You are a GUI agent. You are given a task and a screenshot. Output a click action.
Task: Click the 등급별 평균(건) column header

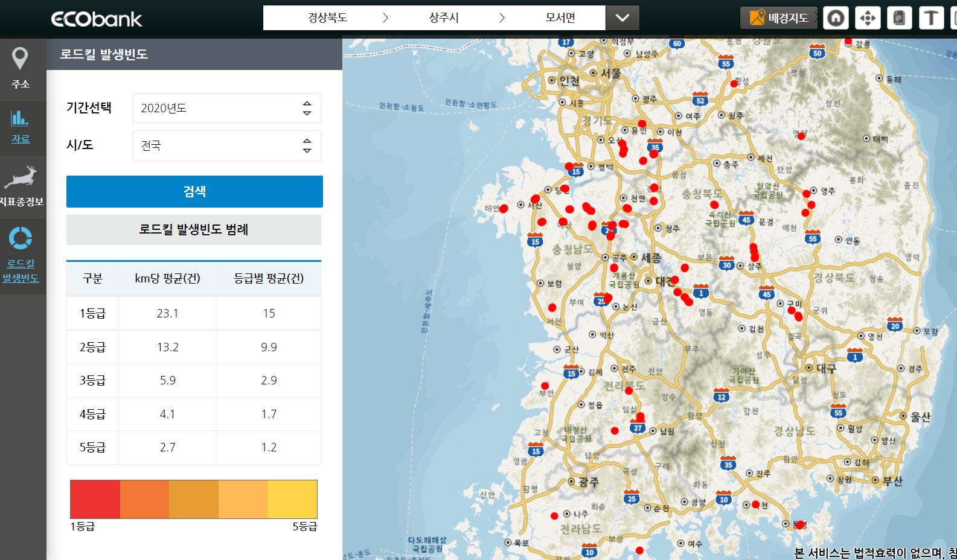[x=269, y=278]
